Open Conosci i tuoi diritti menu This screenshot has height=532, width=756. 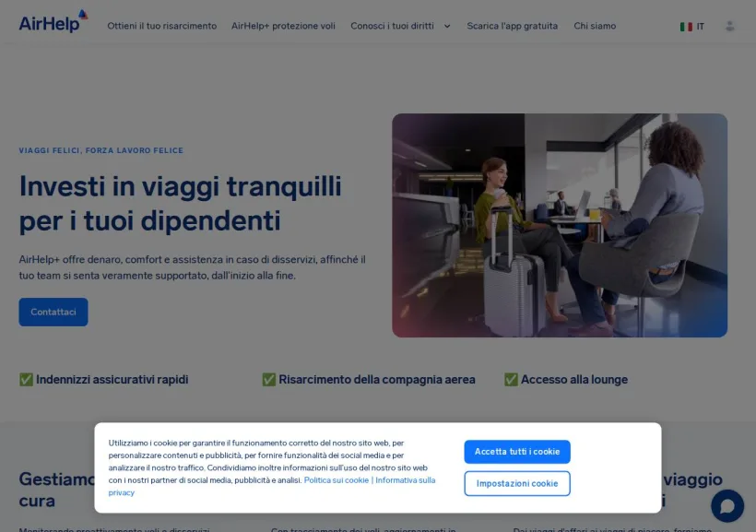pyautogui.click(x=392, y=26)
